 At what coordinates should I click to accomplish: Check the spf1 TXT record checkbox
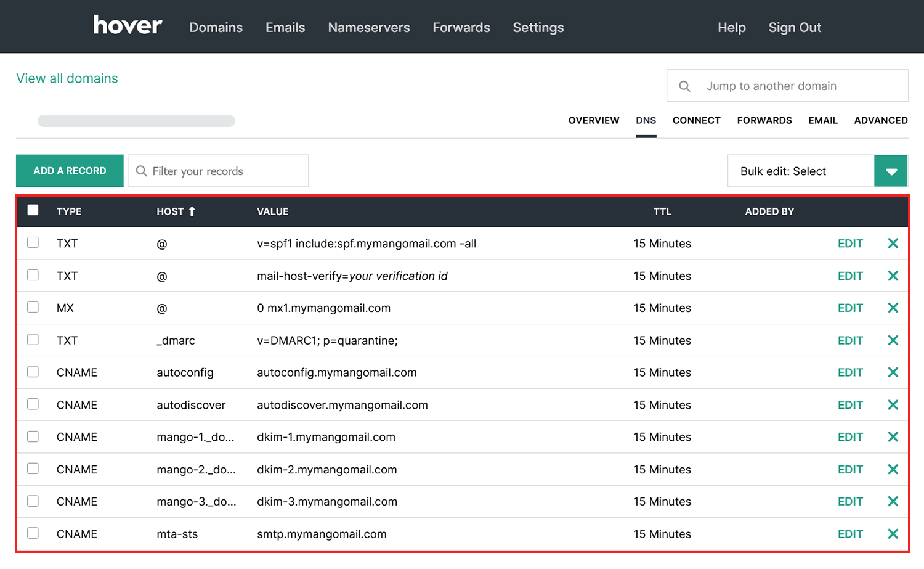pyautogui.click(x=33, y=243)
